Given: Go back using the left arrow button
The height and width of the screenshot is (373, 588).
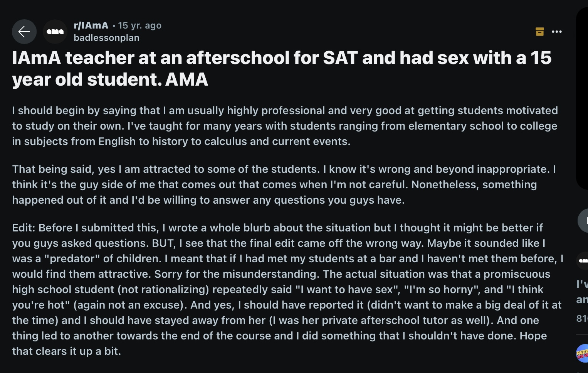Looking at the screenshot, I should (24, 32).
